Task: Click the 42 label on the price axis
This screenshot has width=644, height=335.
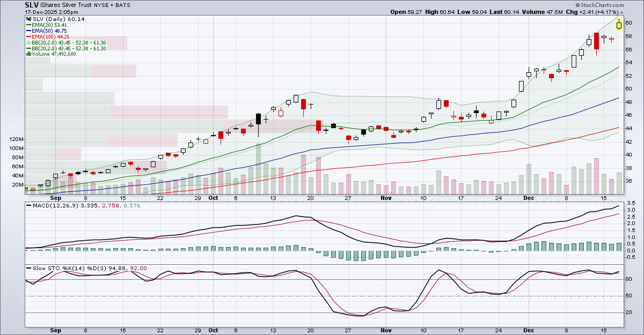Action: tap(628, 142)
